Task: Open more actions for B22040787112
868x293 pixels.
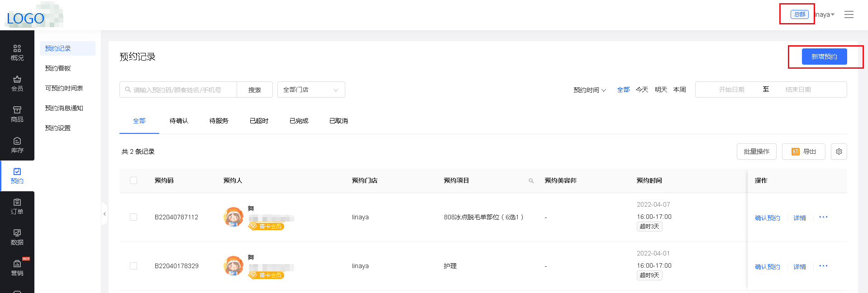Action: [x=823, y=217]
